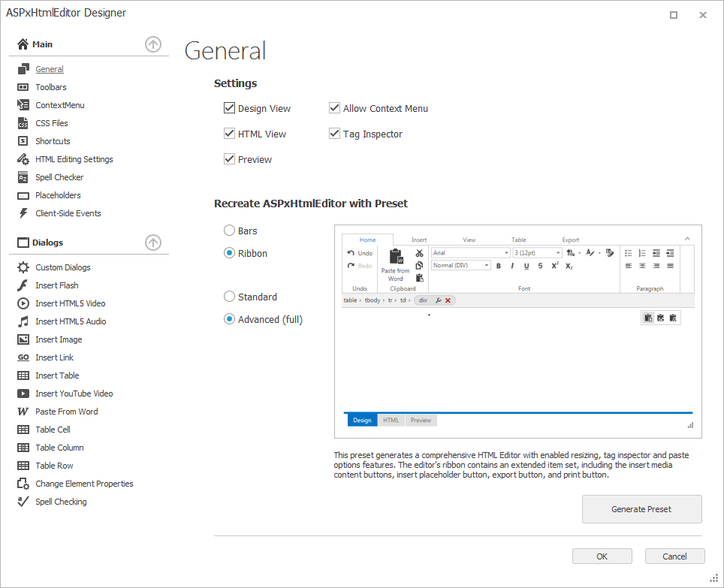This screenshot has width=724, height=588.
Task: Choose the Standard preset radio button
Action: pyautogui.click(x=230, y=297)
